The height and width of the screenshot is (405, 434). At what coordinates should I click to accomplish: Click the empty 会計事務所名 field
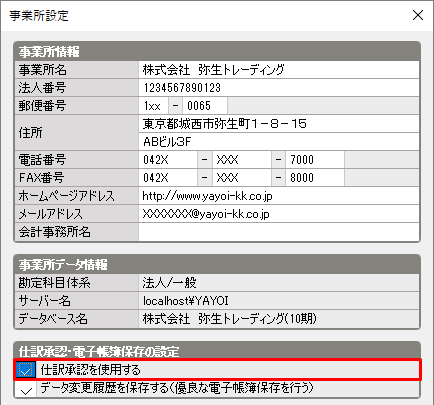click(279, 232)
